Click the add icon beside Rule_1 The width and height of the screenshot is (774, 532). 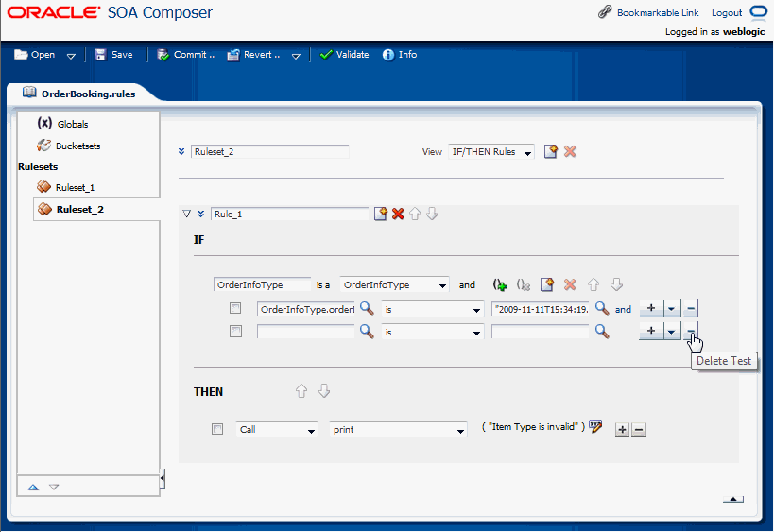coord(380,214)
